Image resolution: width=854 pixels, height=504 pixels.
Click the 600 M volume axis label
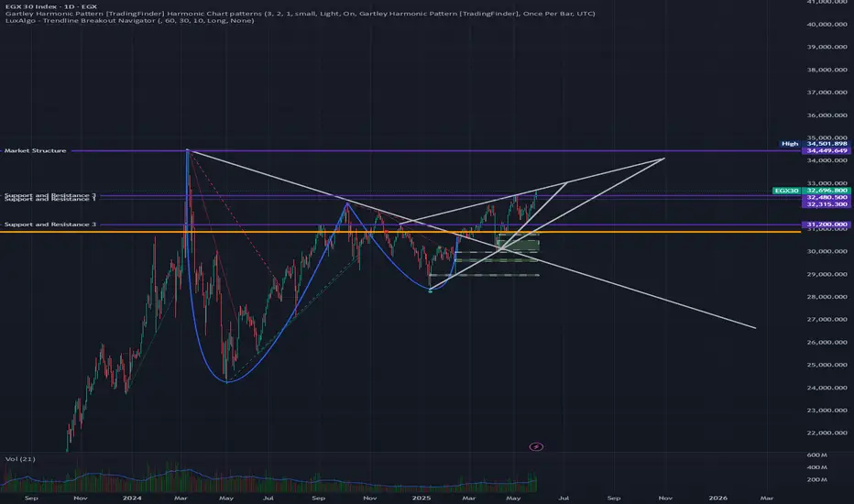point(816,455)
